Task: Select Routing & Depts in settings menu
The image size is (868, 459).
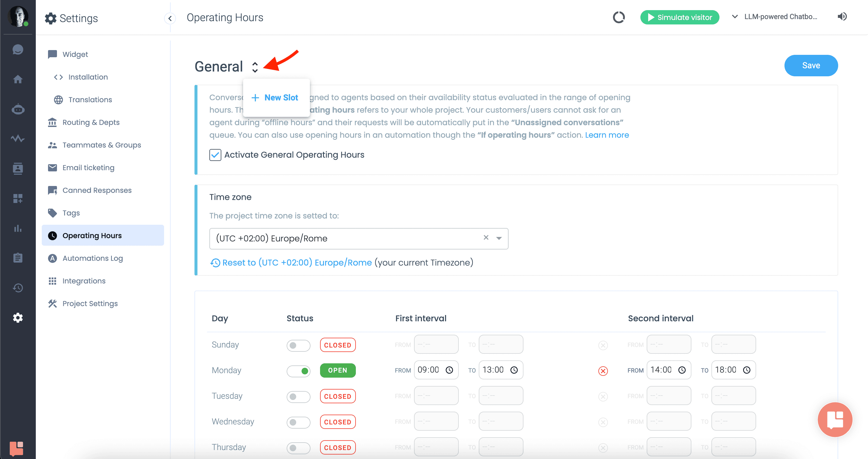Action: (91, 122)
